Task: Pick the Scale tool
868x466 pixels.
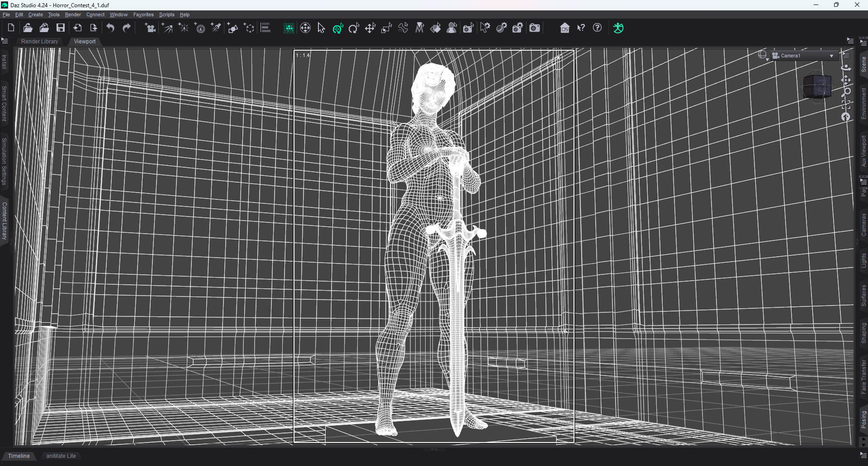Action: (x=387, y=28)
